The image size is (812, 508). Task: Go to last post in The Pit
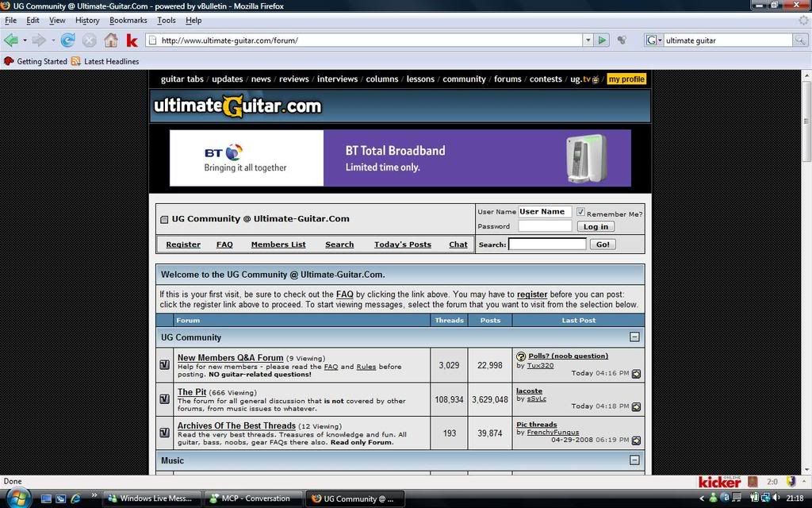tap(636, 407)
